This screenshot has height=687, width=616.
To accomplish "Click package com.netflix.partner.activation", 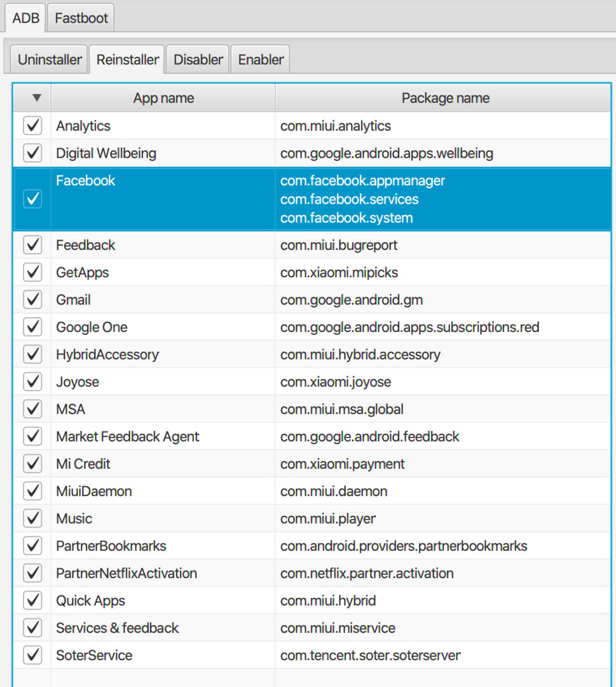I will click(x=367, y=574).
